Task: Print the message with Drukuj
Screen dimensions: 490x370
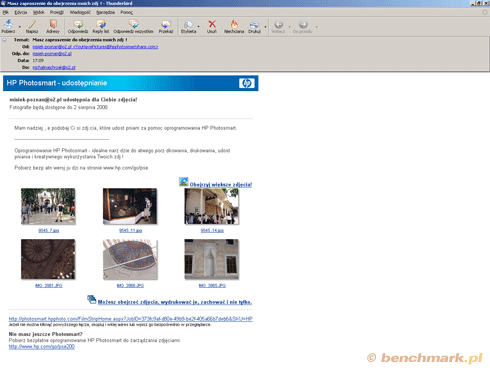Action: click(x=254, y=26)
